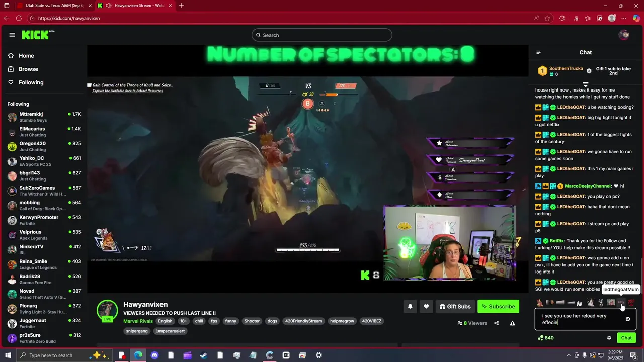Screen dimensions: 644x362
Task: Open the hamburger sidebar menu
Action: (x=12, y=35)
